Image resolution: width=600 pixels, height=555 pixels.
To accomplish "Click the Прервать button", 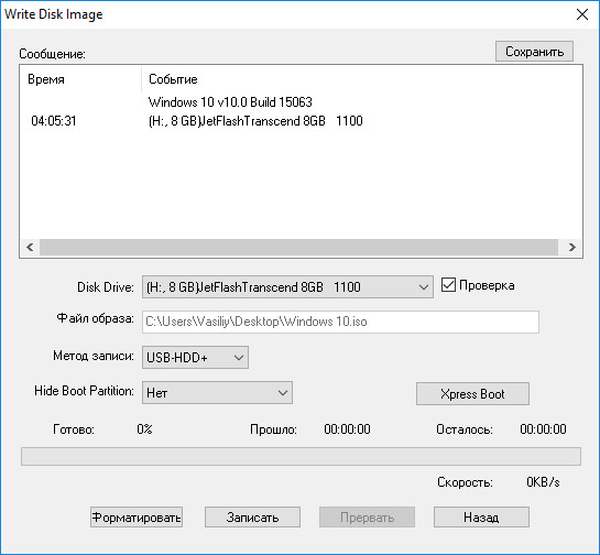I will pyautogui.click(x=366, y=517).
